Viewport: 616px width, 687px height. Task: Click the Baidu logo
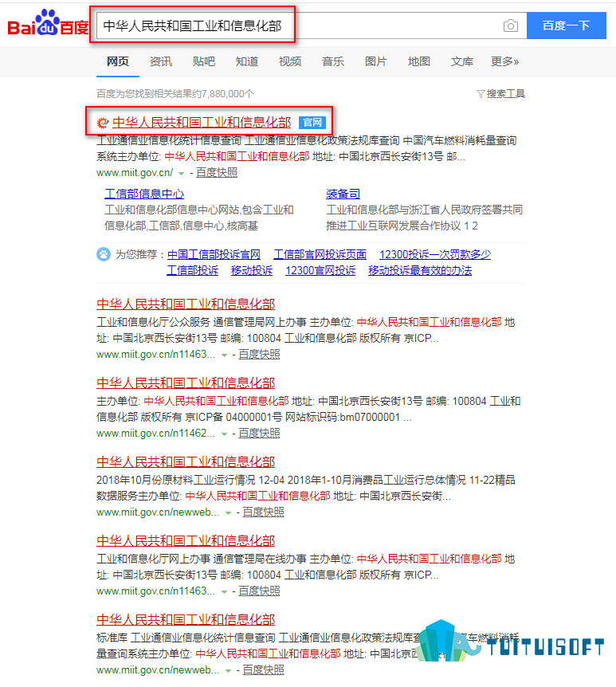pos(48,23)
